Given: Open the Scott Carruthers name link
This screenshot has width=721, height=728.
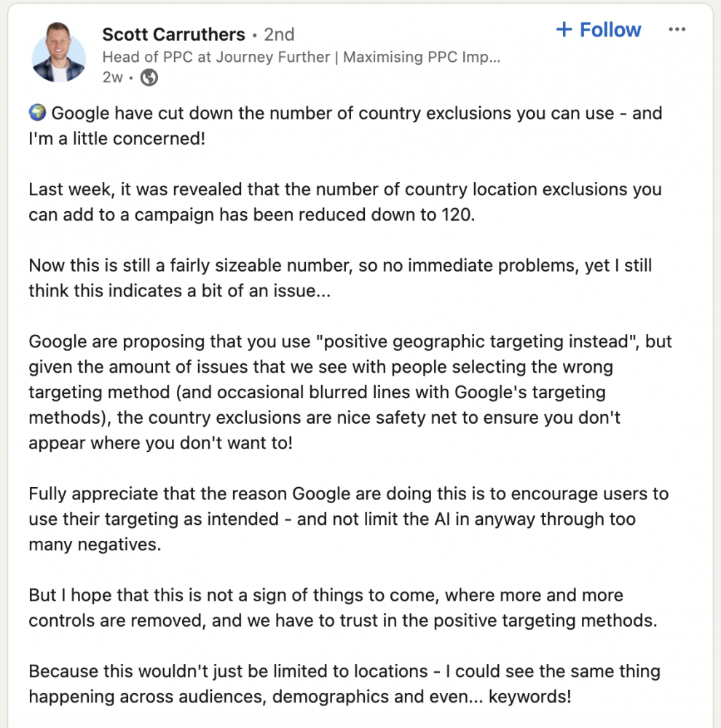Looking at the screenshot, I should point(174,34).
